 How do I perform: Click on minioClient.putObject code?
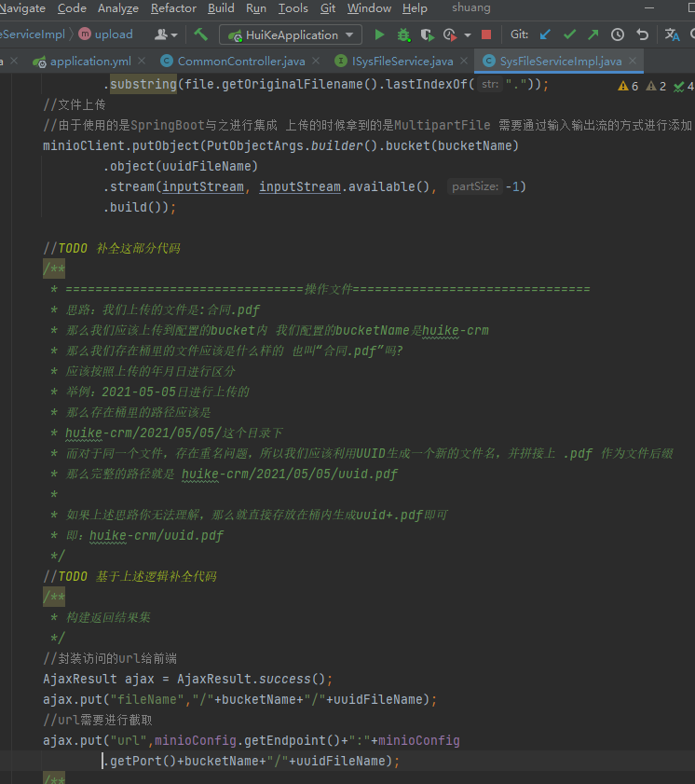coord(121,145)
